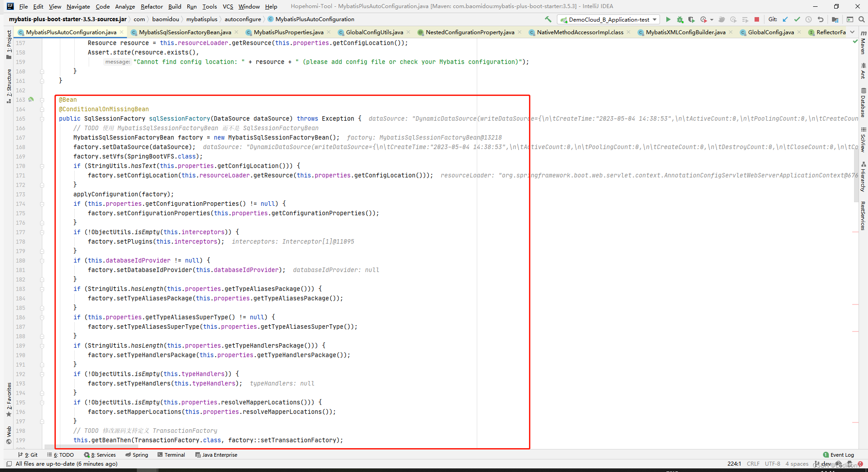Open the run configuration dropdown

click(609, 19)
